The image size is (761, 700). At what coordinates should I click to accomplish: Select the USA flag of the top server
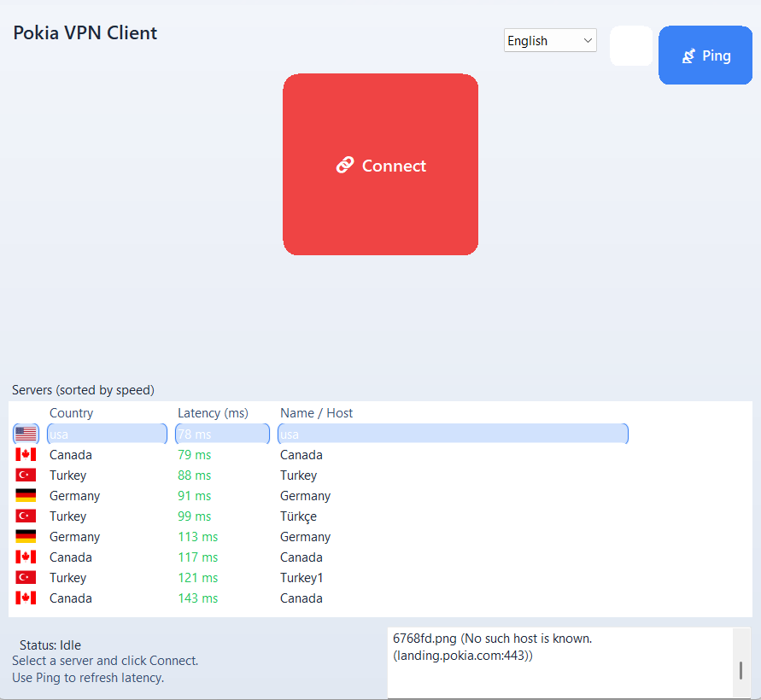(x=26, y=434)
